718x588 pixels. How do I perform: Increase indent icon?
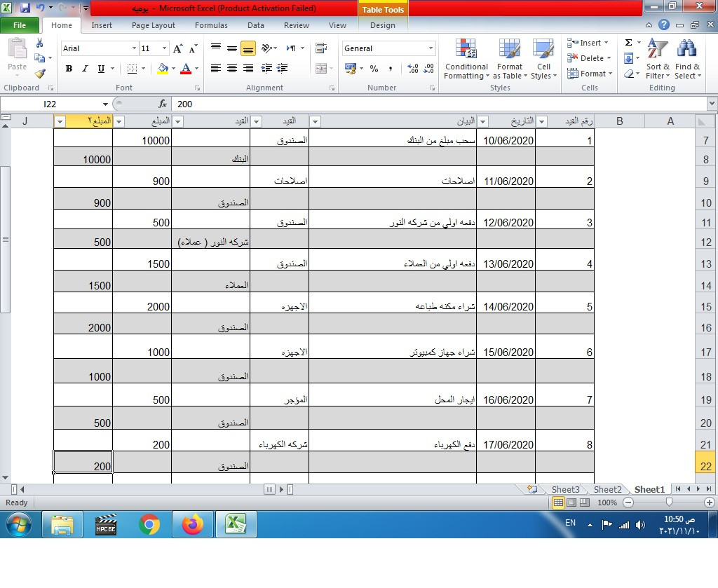[x=282, y=69]
